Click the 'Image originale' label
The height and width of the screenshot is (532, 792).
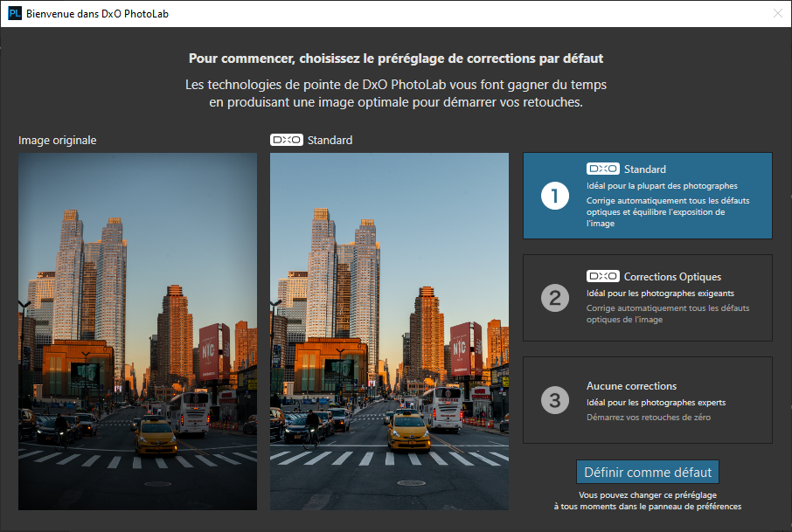pyautogui.click(x=57, y=141)
